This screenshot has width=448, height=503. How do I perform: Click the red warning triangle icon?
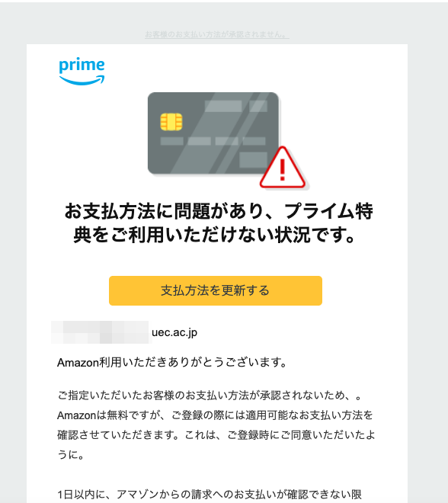point(282,168)
